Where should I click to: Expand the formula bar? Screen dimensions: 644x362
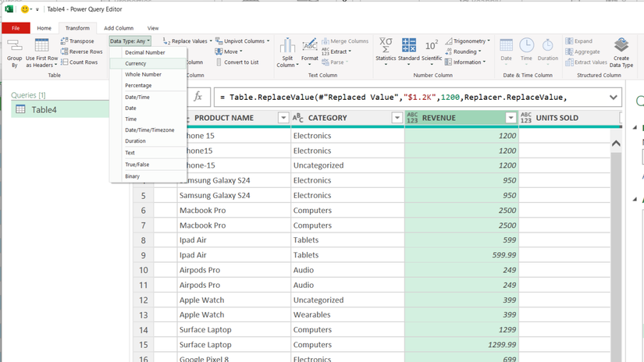[x=613, y=98]
